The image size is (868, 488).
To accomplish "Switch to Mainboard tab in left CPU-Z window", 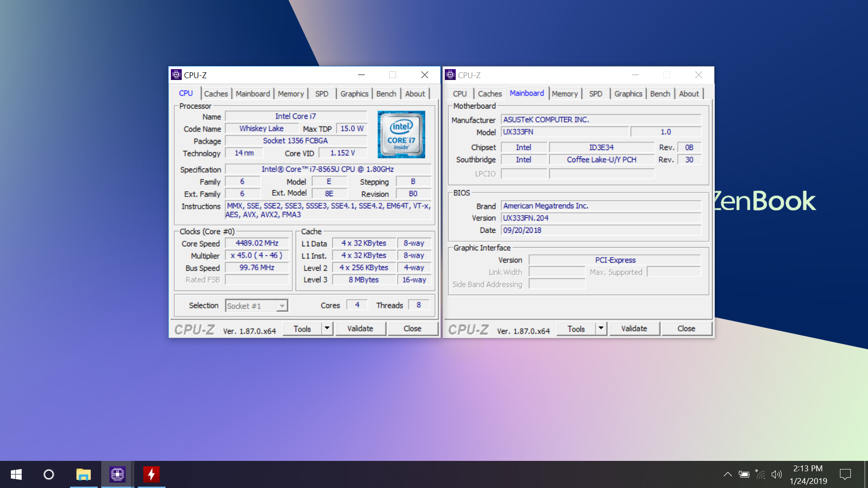I will (253, 94).
